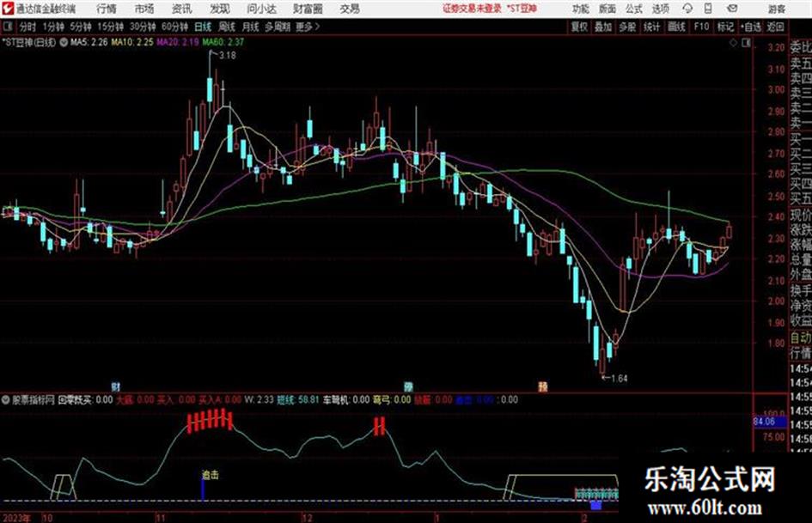
Task: Click the 追击 signal marker
Action: 210,475
